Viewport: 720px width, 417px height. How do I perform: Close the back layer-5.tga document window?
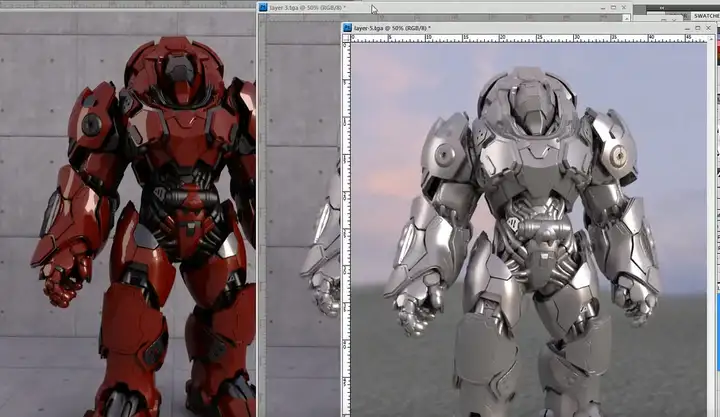pyautogui.click(x=623, y=7)
